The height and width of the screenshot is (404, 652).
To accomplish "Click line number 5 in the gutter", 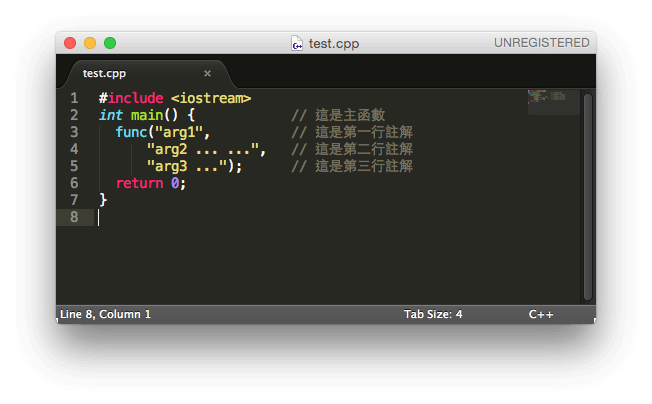I will (x=74, y=166).
